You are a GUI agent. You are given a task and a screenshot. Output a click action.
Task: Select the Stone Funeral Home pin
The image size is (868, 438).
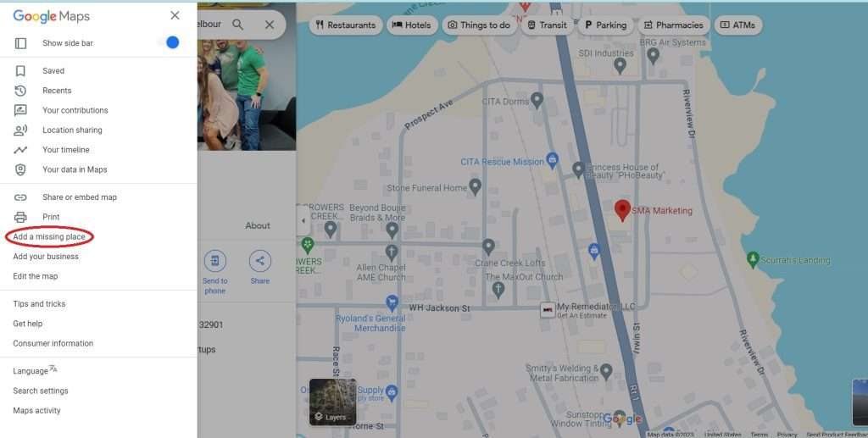[475, 186]
